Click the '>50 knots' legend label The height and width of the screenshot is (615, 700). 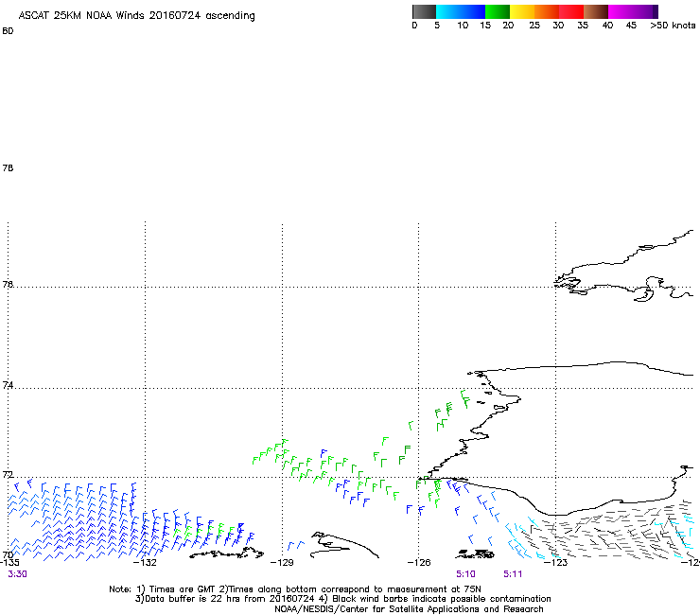coord(673,26)
